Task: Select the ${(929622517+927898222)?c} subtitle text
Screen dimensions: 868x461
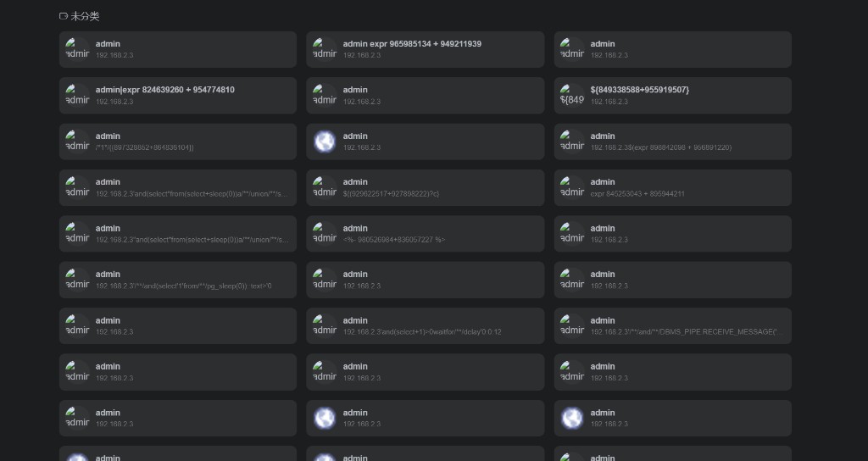Action: tap(391, 194)
